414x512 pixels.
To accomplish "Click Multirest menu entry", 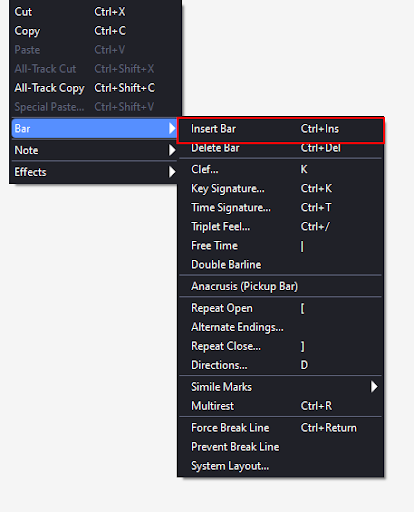I will [x=281, y=406].
